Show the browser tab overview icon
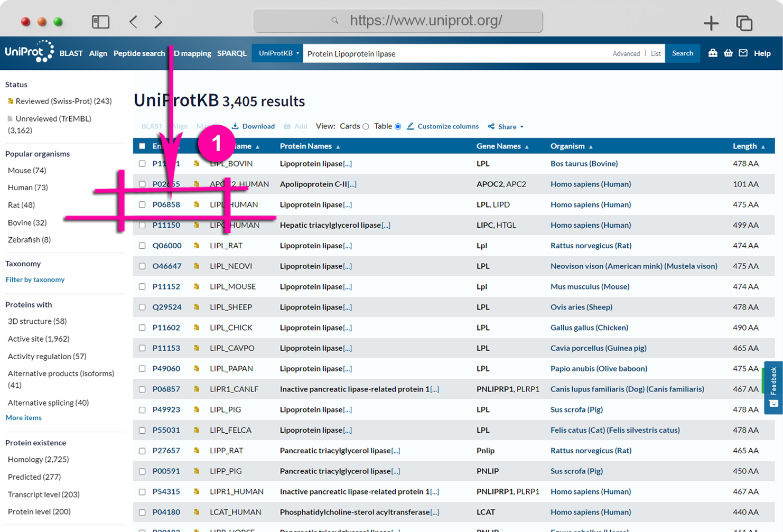 tap(744, 23)
